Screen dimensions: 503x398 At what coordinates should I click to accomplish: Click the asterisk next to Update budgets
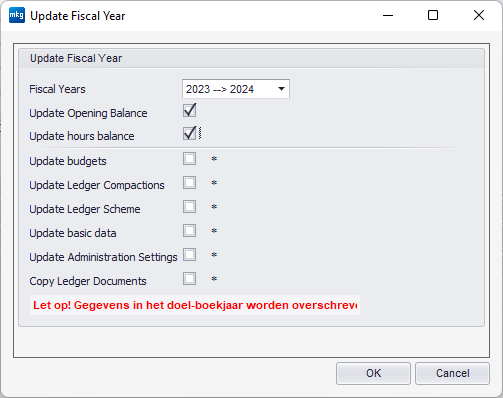214,159
